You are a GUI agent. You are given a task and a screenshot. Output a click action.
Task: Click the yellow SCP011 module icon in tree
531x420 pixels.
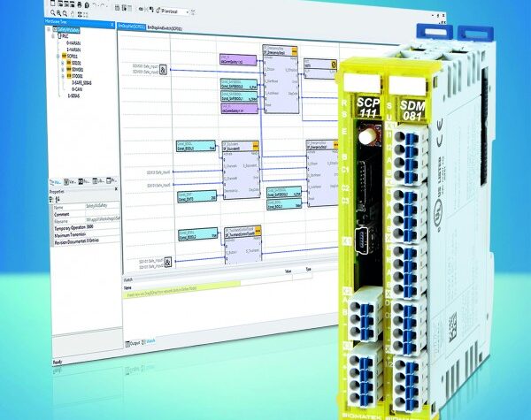64,56
